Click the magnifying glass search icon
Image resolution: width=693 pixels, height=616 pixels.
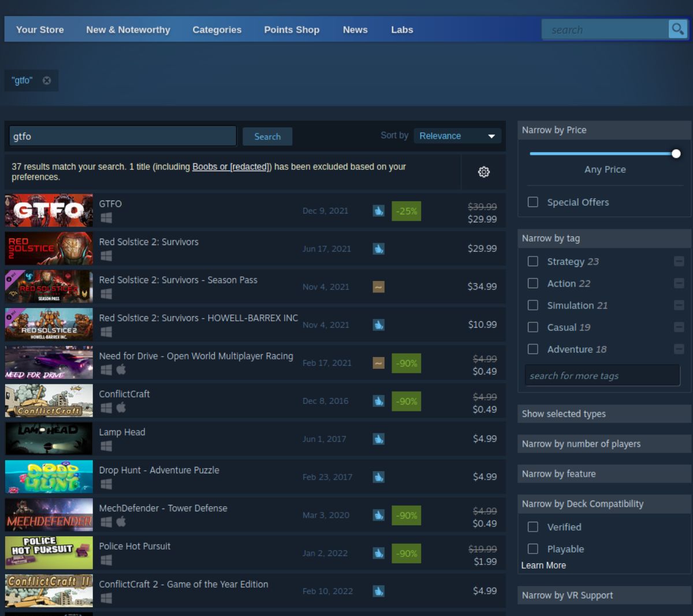click(x=677, y=29)
